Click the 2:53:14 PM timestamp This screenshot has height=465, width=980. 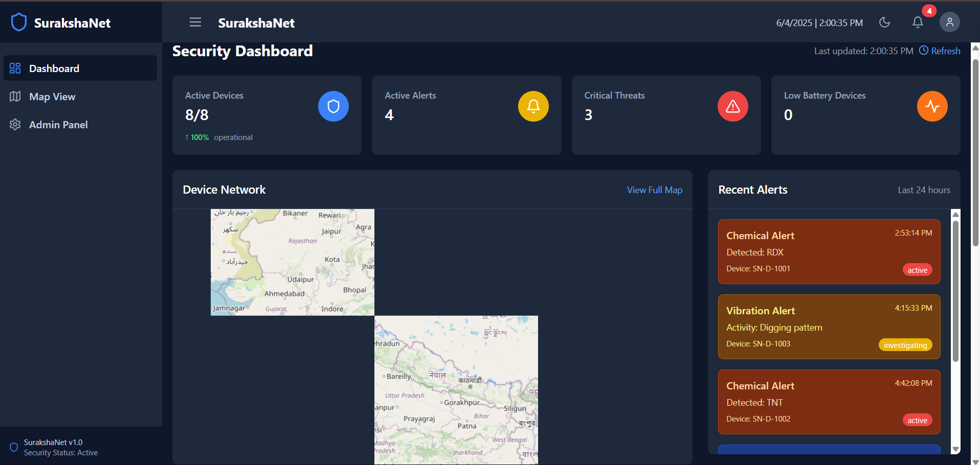pyautogui.click(x=913, y=233)
